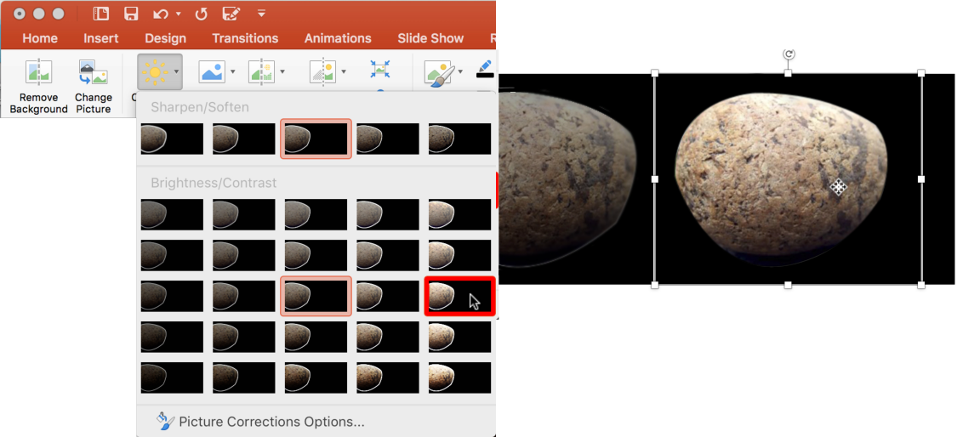The height and width of the screenshot is (437, 980).
Task: Click the pen-and-slide icon in title bar
Action: click(232, 14)
